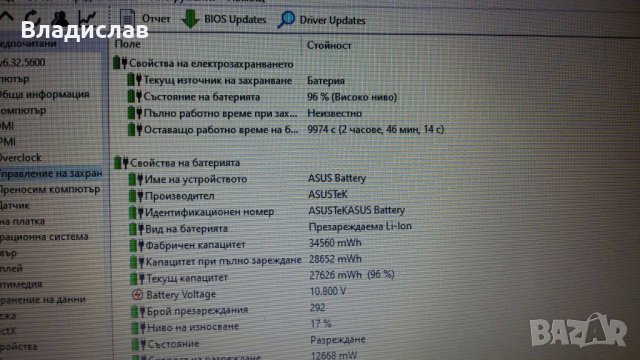
Task: Select Преносим компютър tree item
Action: [50, 189]
